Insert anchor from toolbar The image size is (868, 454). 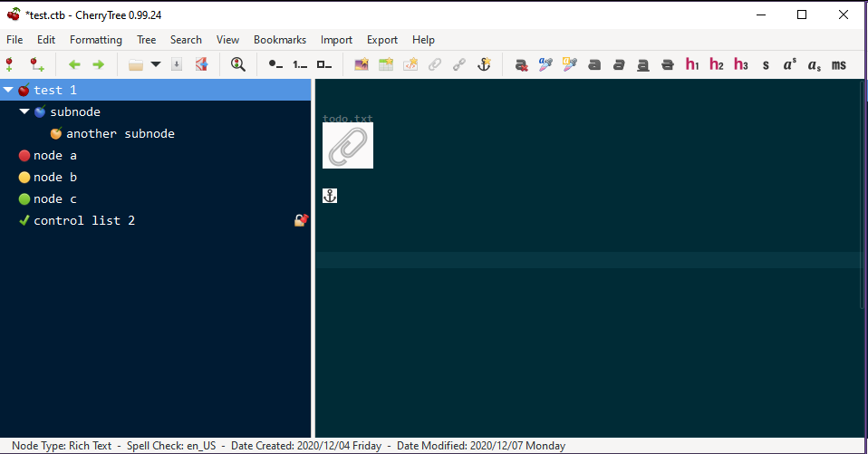click(x=484, y=64)
